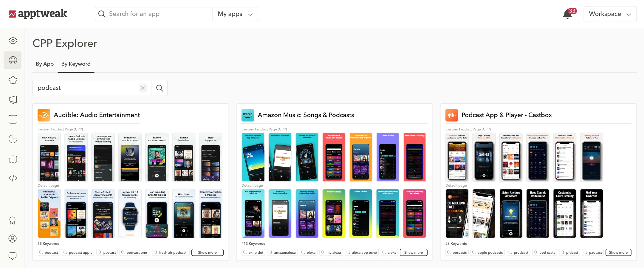
Task: Open the star favorites sidebar icon
Action: point(13,80)
